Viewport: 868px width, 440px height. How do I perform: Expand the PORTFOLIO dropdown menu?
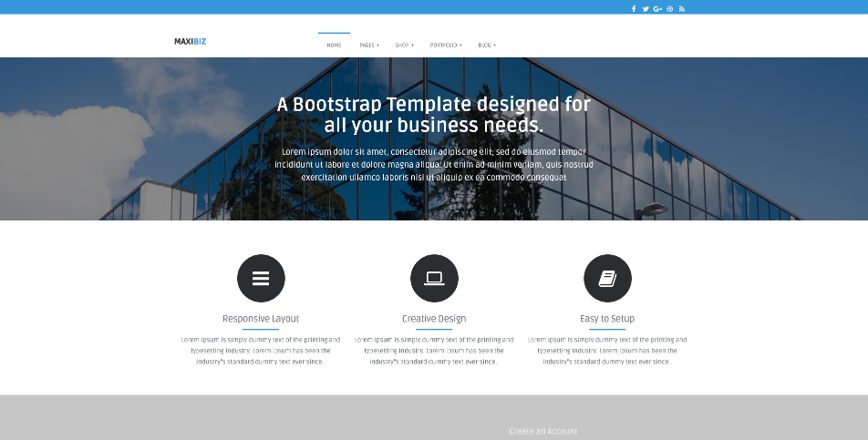446,45
